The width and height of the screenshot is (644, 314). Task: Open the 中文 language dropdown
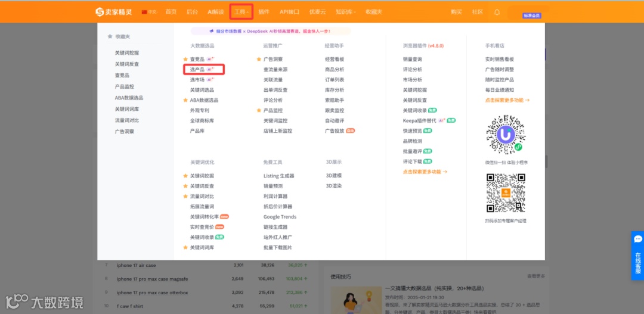tap(153, 12)
